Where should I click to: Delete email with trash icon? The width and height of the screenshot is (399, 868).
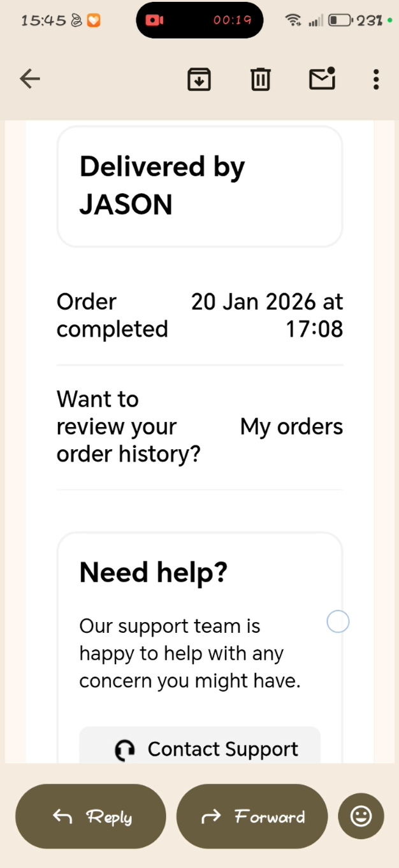click(x=260, y=80)
